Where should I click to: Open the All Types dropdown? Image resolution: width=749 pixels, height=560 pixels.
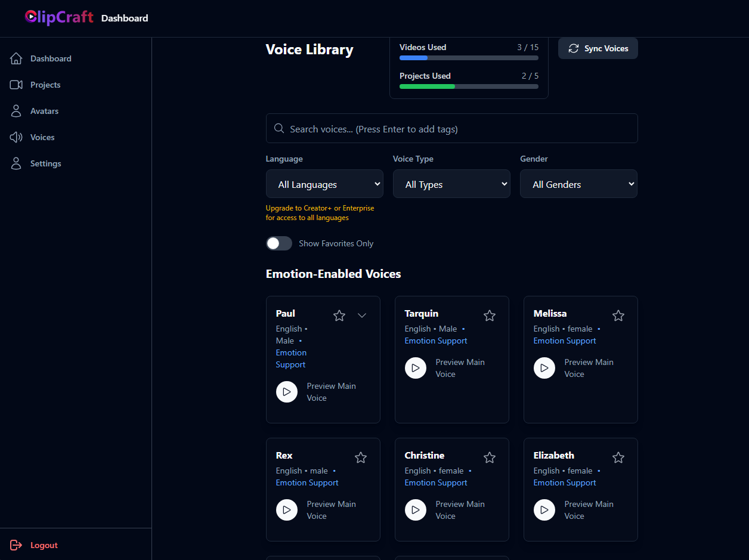pyautogui.click(x=451, y=184)
